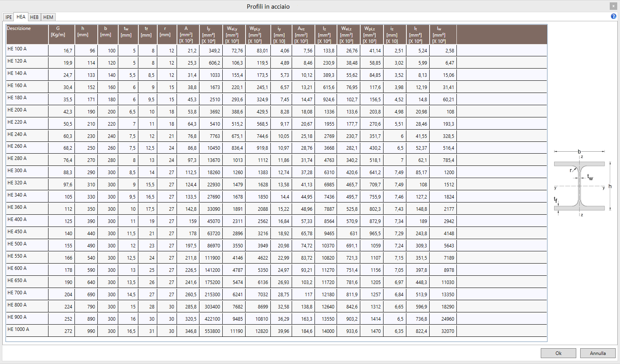620x364 pixels.
Task: Select the HE 500 A row
Action: point(277,245)
